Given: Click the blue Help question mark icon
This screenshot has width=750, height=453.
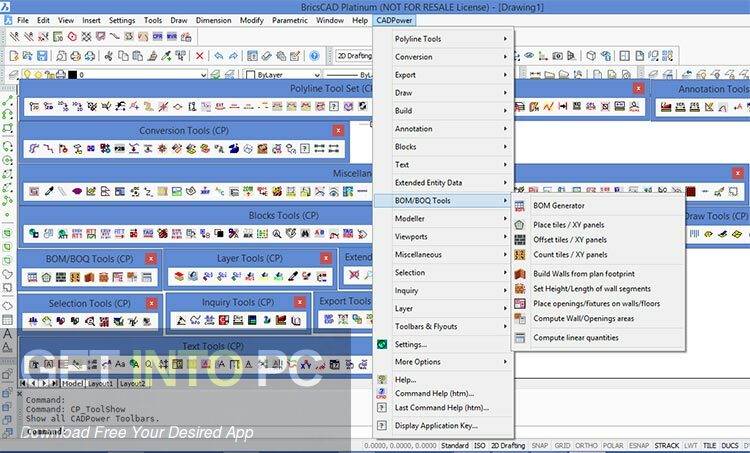Looking at the screenshot, I should [x=314, y=56].
